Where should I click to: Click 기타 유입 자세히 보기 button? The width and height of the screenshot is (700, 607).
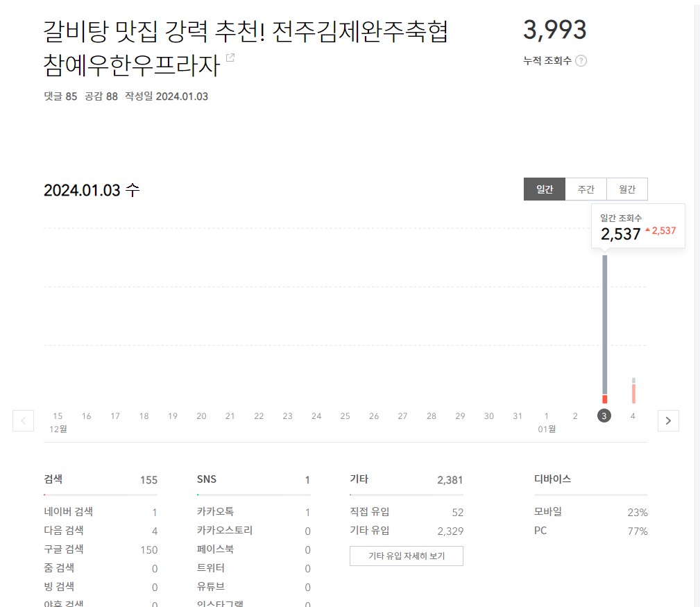click(407, 556)
